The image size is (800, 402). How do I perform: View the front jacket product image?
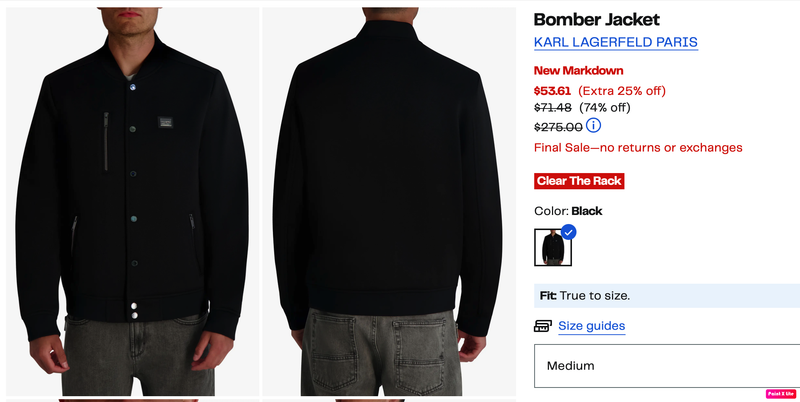click(x=132, y=202)
